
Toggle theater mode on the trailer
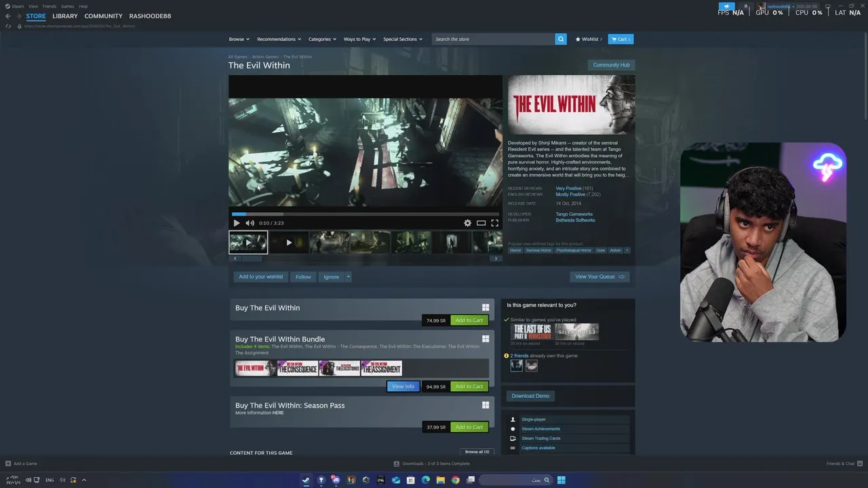[x=481, y=223]
